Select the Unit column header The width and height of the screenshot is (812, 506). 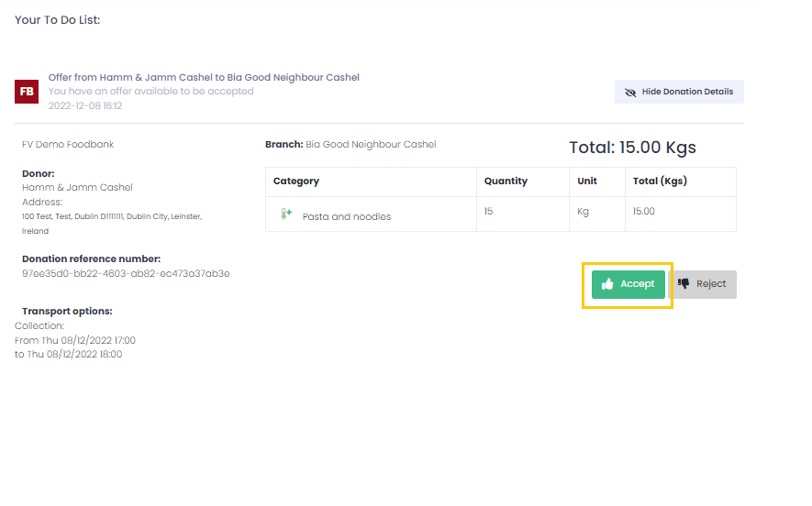tap(587, 181)
